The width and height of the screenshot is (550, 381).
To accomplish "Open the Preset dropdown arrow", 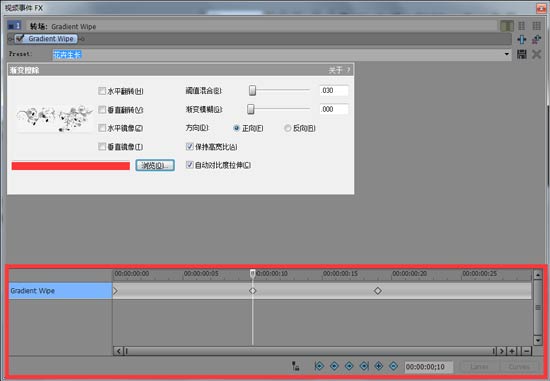I will pos(507,54).
